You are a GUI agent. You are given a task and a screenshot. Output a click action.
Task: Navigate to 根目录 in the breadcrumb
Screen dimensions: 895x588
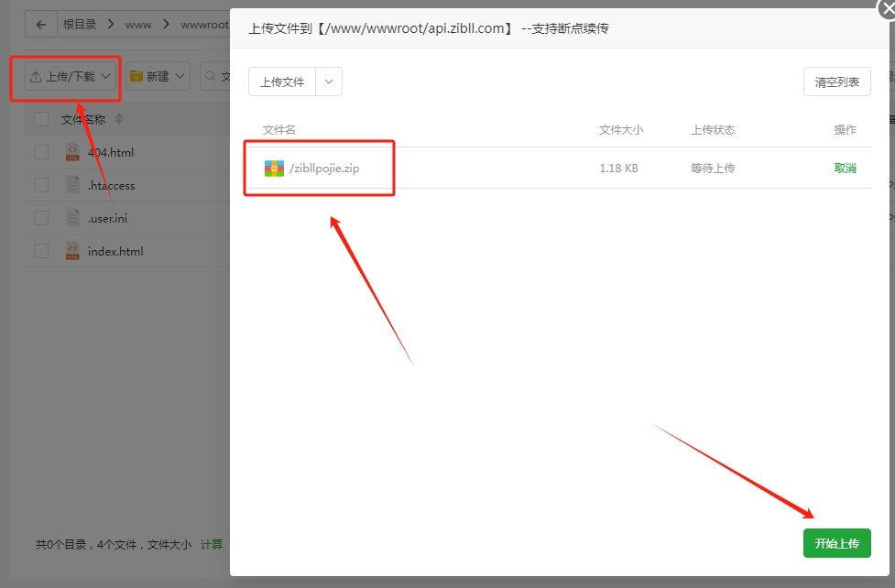click(x=80, y=25)
